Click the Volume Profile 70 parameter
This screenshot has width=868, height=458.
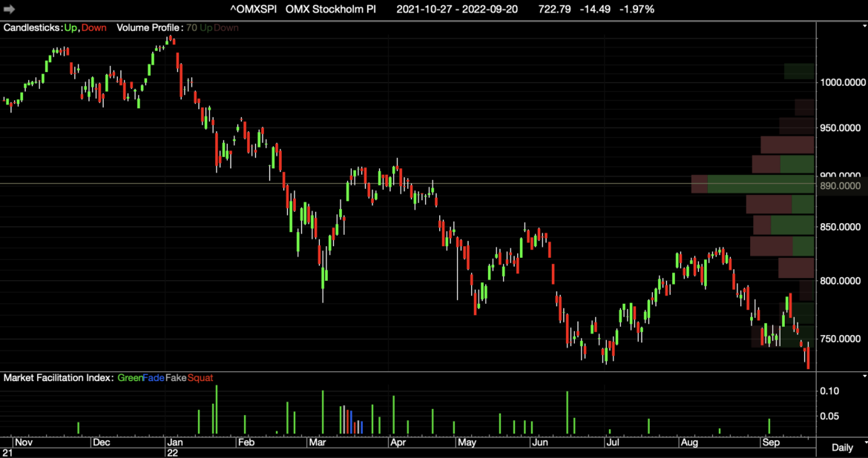(192, 27)
